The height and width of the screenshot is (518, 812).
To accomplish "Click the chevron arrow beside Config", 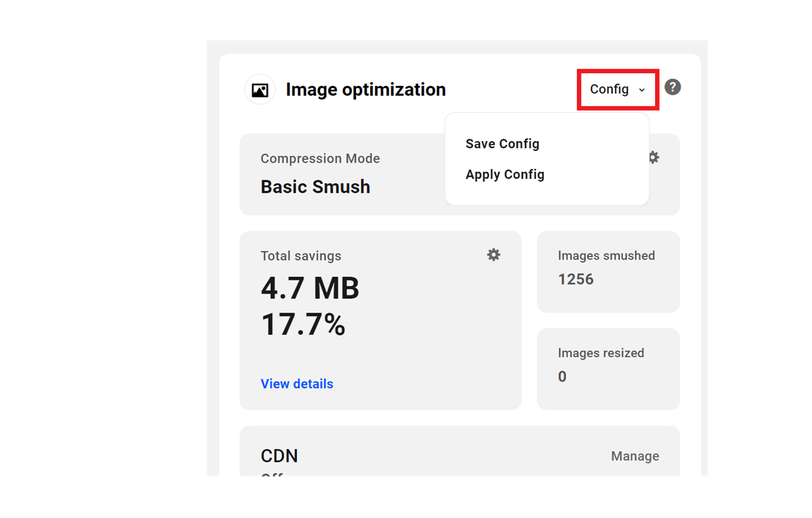I will (642, 90).
